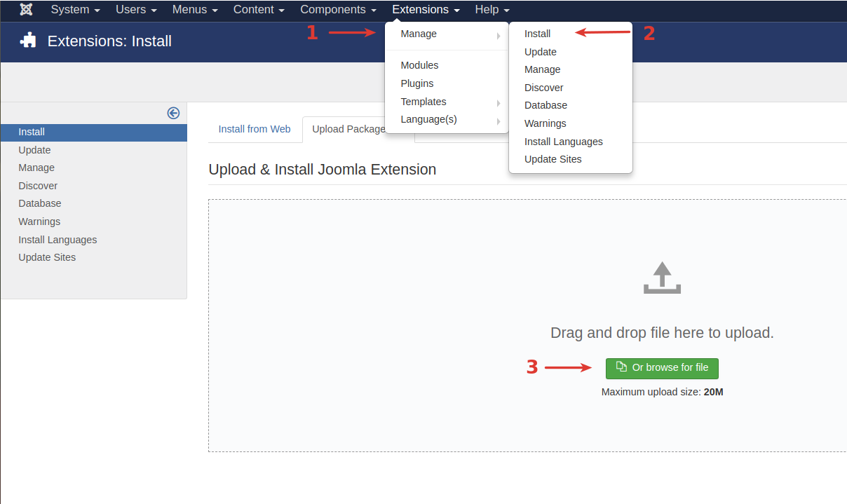Viewport: 847px width, 504px height.
Task: Expand the Menus dropdown in the top bar
Action: [x=195, y=10]
